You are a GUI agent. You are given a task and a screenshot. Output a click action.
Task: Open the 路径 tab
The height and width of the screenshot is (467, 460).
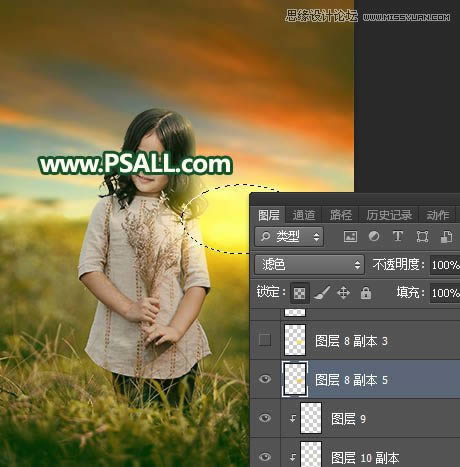pyautogui.click(x=341, y=215)
